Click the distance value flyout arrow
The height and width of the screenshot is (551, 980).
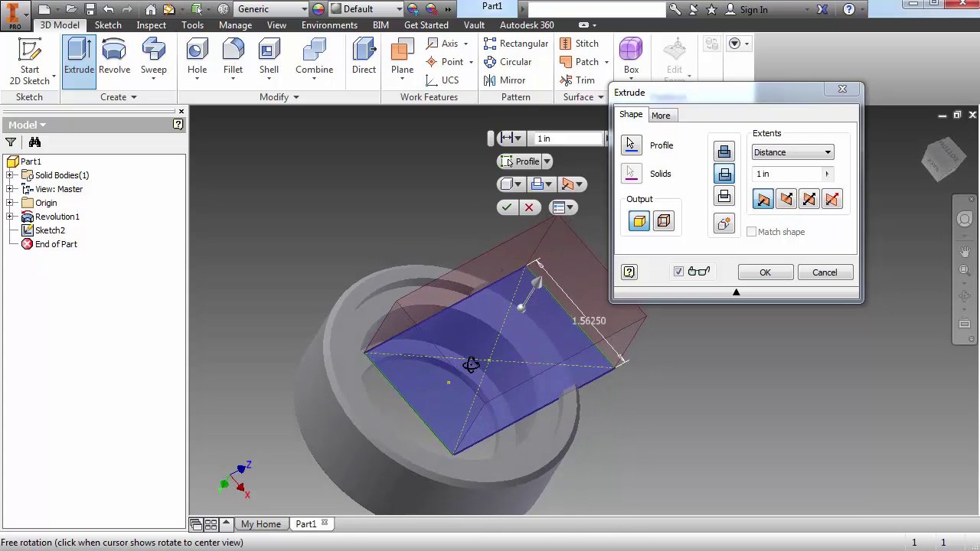coord(827,174)
